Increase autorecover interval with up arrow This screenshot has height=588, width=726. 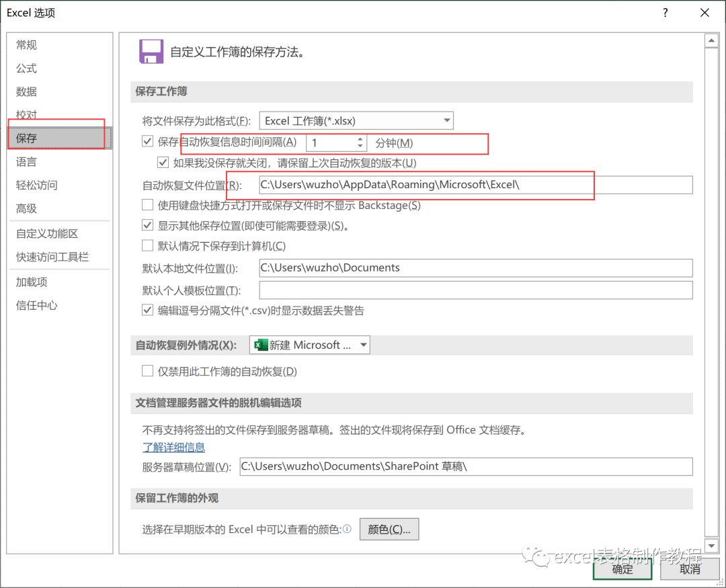click(x=360, y=138)
